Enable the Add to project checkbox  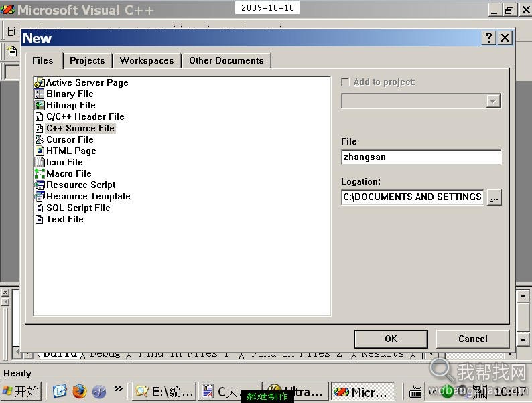[345, 82]
